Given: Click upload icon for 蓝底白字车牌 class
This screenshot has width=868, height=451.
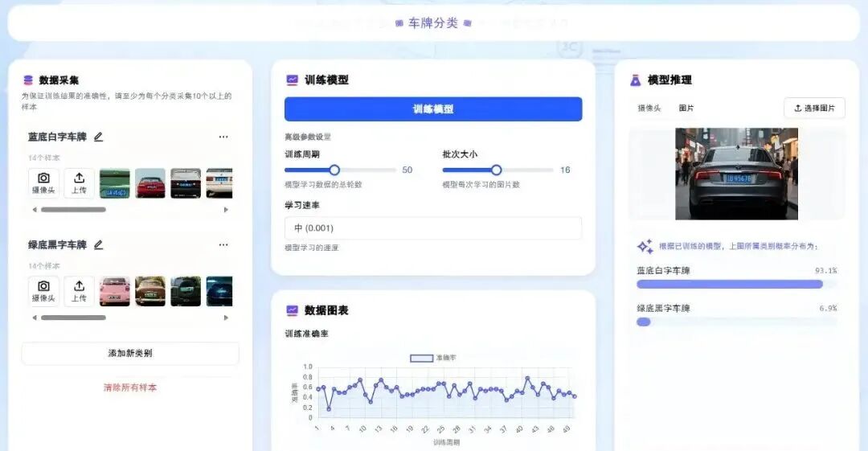Looking at the screenshot, I should point(79,182).
